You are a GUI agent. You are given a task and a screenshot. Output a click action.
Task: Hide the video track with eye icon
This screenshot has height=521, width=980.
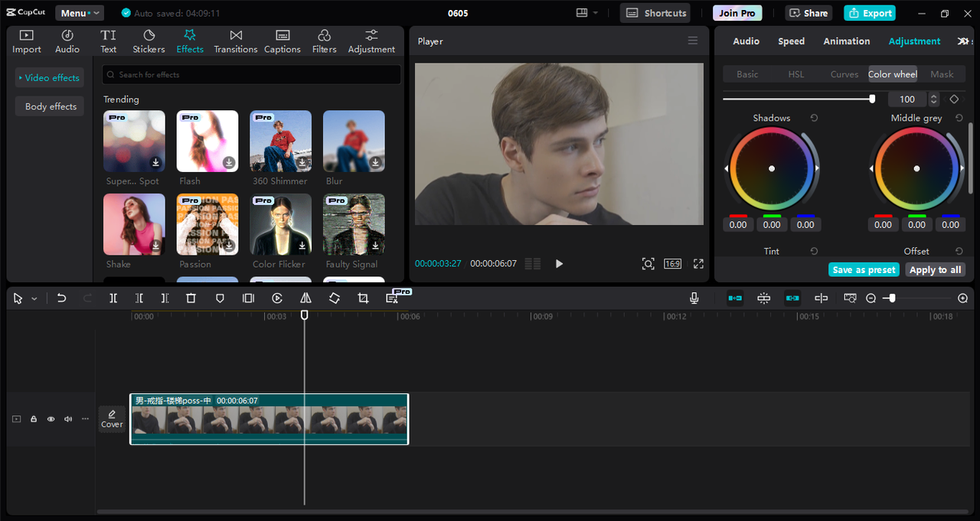[51, 419]
